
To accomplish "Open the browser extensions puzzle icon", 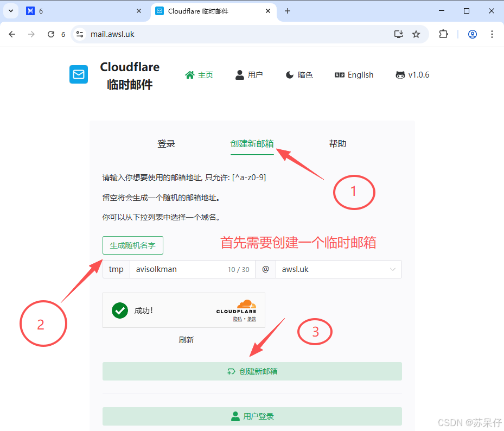I will click(443, 34).
